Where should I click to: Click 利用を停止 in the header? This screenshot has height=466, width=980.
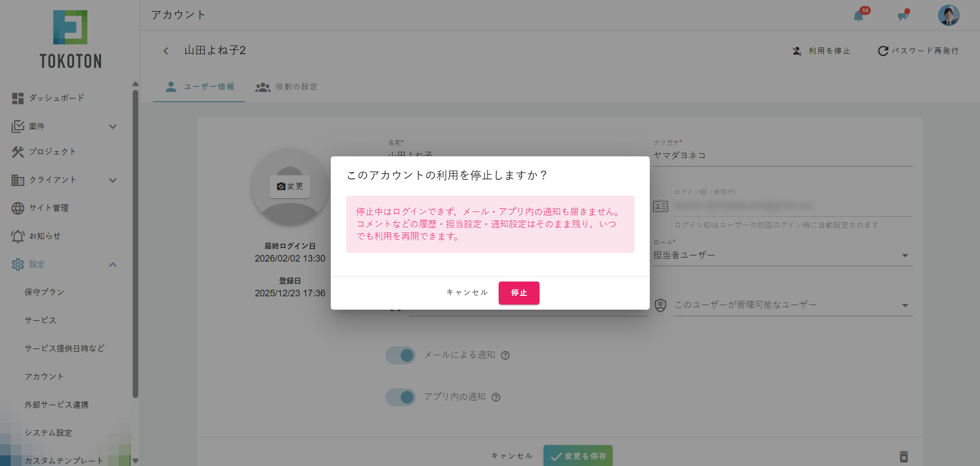(x=821, y=51)
